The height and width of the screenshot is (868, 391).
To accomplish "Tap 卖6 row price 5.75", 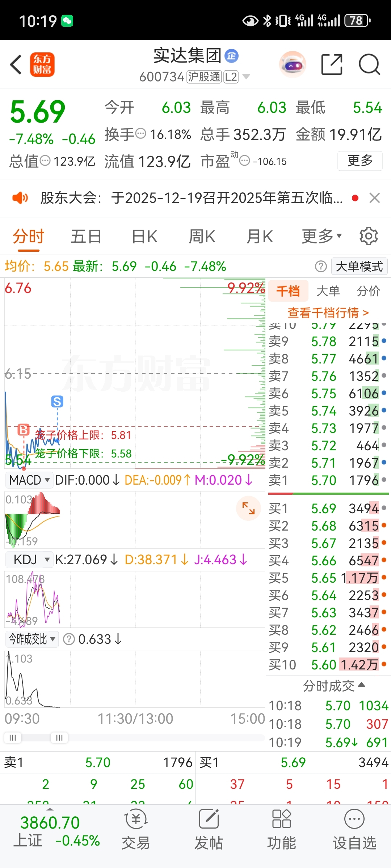I will click(x=324, y=393).
